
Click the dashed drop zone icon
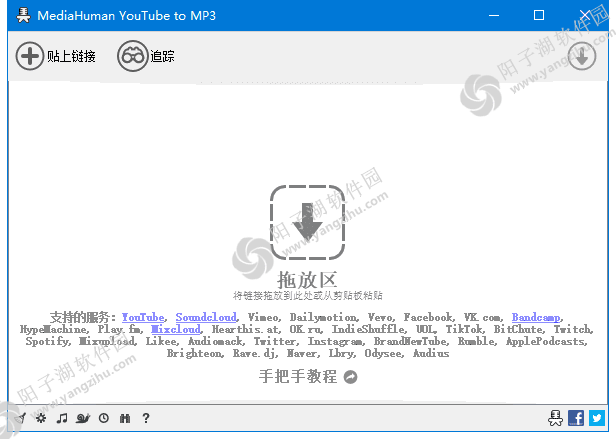[x=307, y=222]
